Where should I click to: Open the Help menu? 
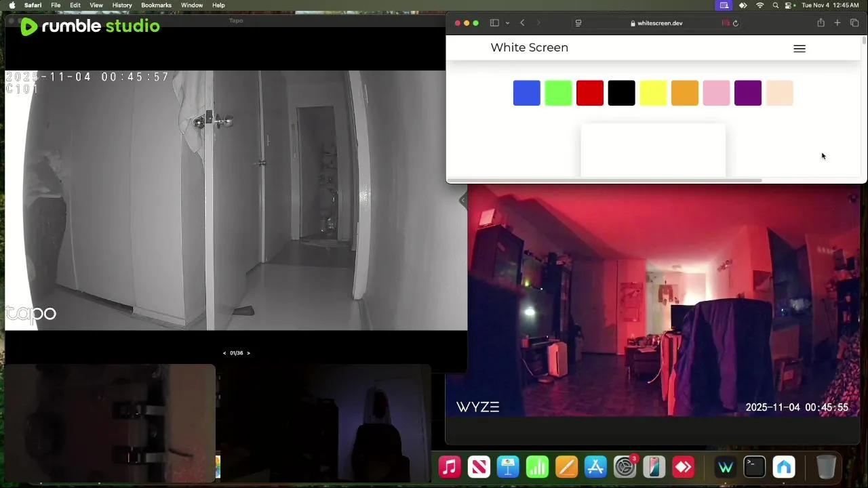(218, 5)
